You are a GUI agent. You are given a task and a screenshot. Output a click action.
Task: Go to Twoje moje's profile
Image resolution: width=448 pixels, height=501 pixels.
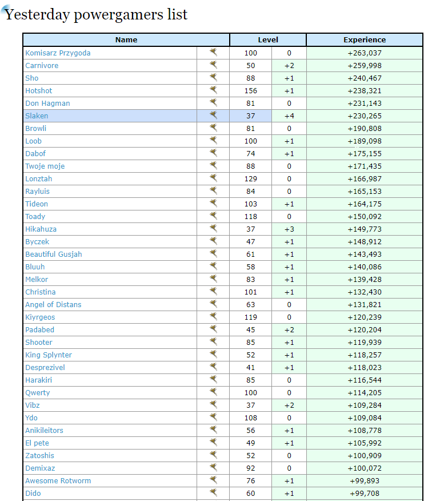(x=45, y=166)
